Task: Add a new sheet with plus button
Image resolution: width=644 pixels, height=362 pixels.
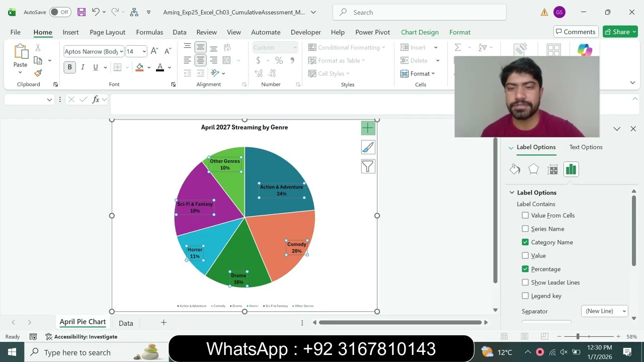Action: click(164, 322)
